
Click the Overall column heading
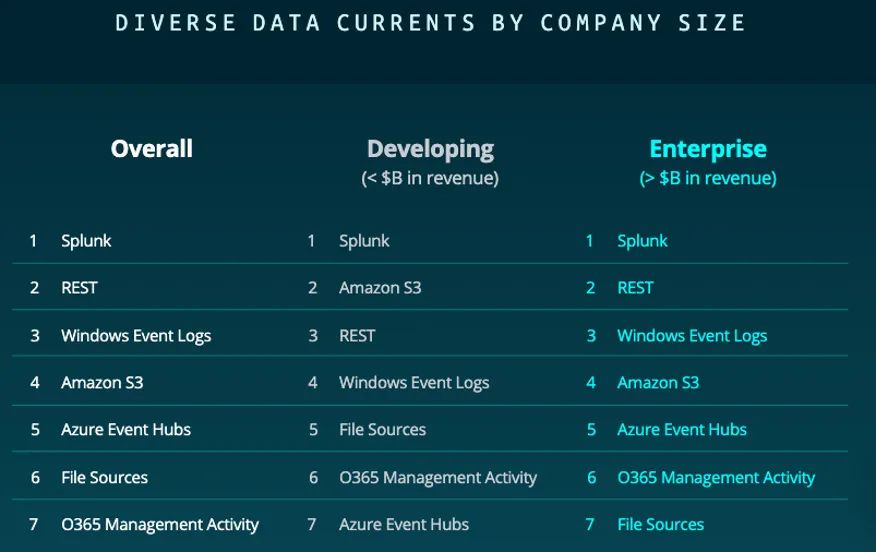click(151, 149)
